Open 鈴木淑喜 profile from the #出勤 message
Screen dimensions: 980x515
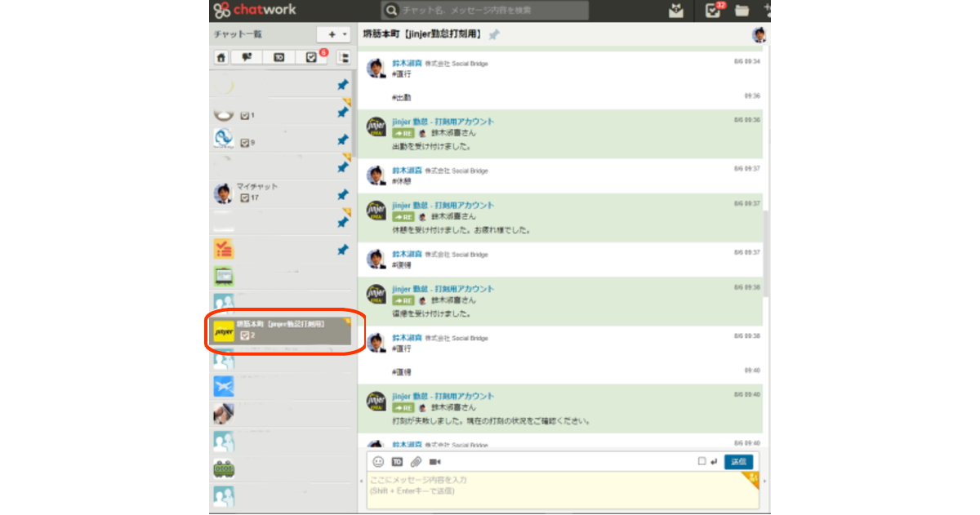coord(407,63)
